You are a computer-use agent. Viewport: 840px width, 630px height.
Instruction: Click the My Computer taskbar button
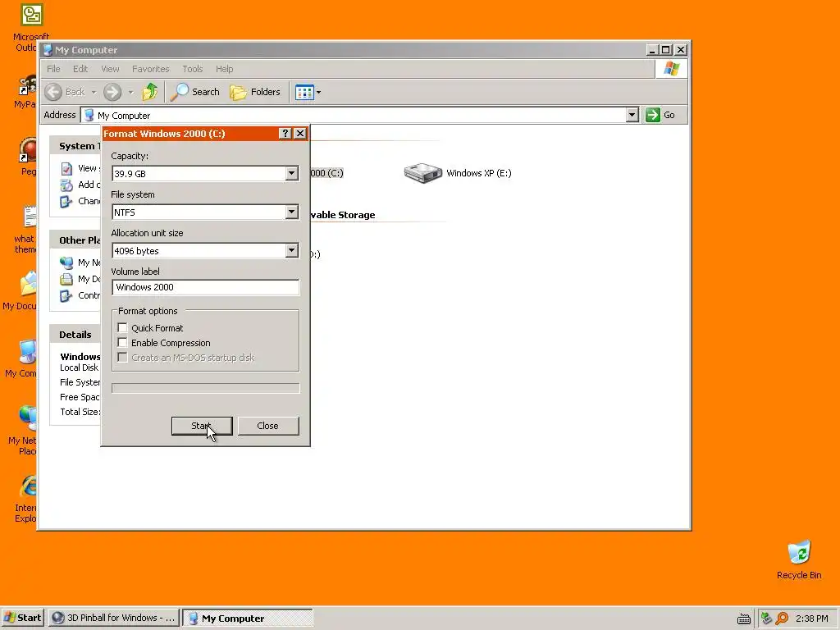(248, 618)
